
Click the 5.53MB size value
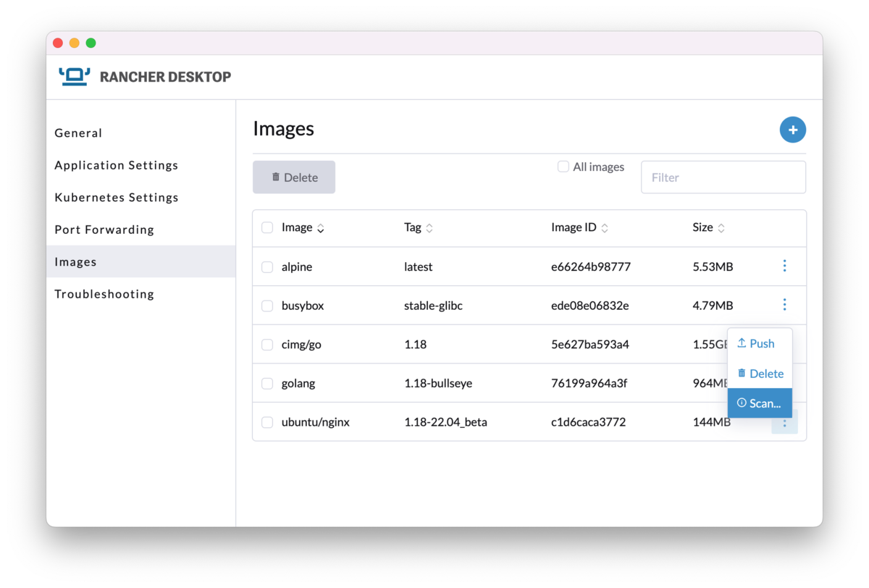click(x=713, y=266)
